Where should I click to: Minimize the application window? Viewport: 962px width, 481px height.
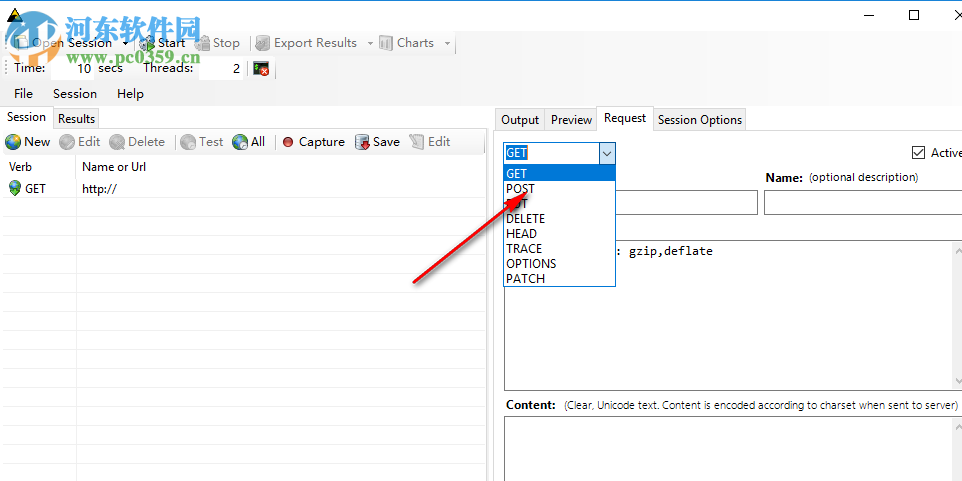point(869,15)
